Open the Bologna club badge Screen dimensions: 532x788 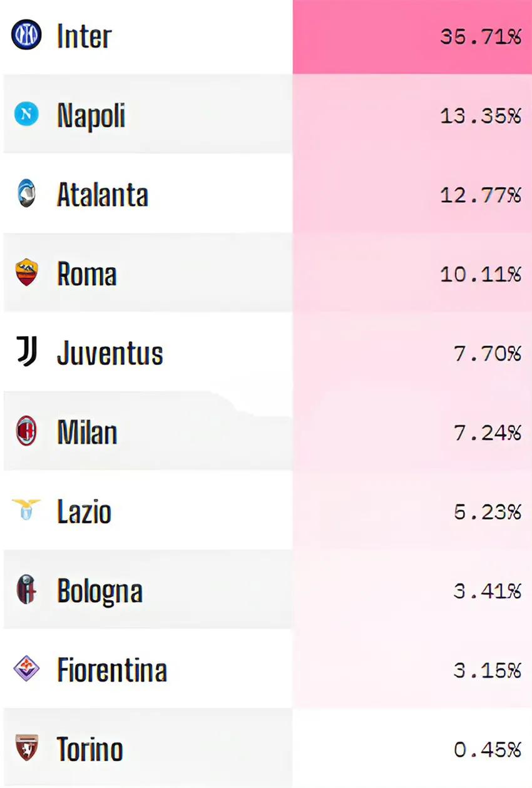[26, 590]
